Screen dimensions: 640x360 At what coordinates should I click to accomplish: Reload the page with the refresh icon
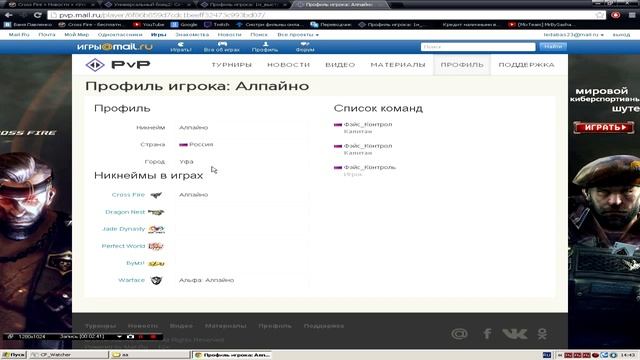coord(37,15)
